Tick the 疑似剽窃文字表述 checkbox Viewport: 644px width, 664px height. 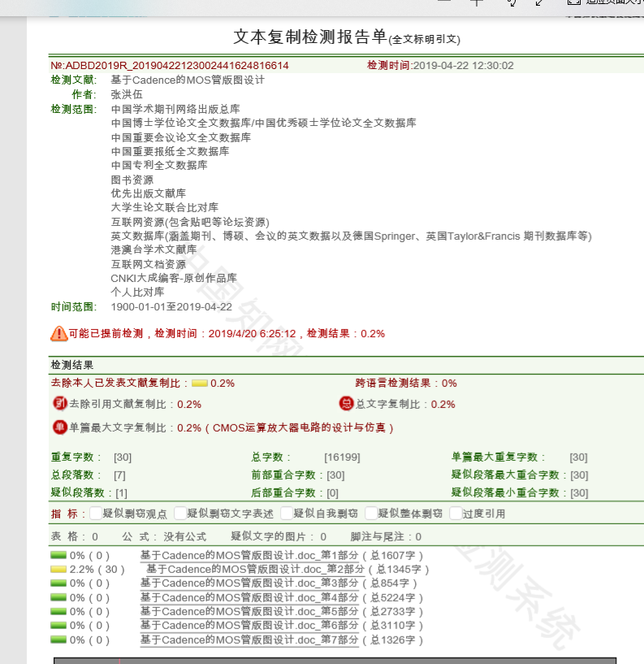tap(180, 514)
